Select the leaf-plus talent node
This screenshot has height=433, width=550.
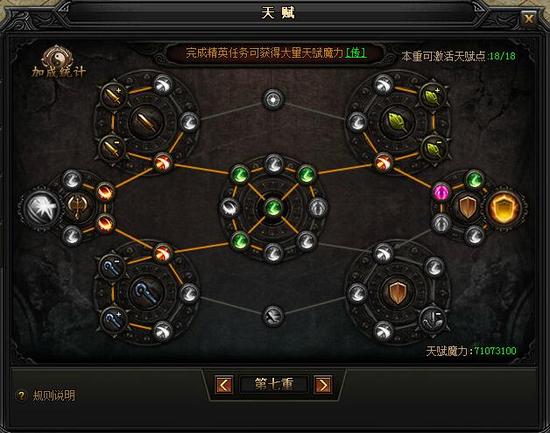(431, 95)
